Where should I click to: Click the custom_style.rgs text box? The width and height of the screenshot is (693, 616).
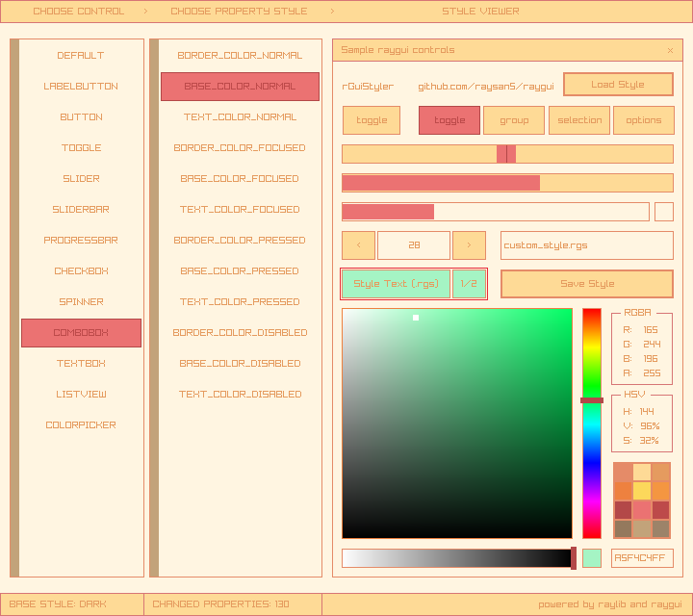(586, 245)
